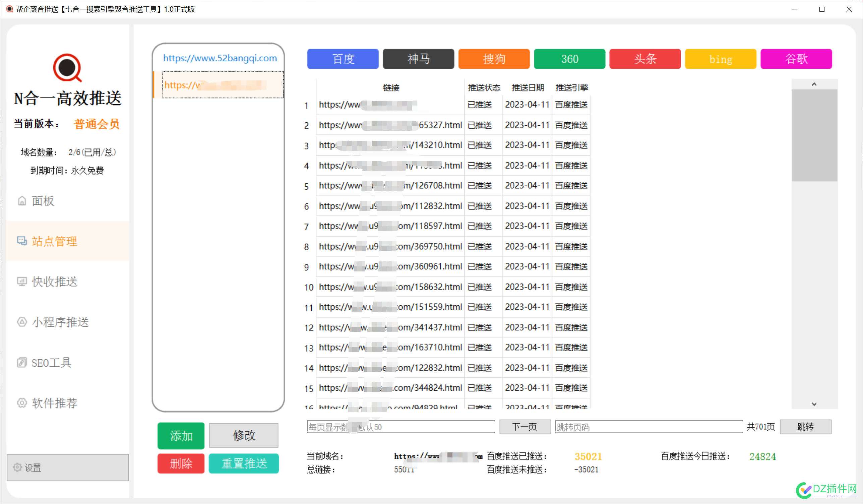This screenshot has width=863, height=504.
Task: Click the table vertical scrollbar thumb
Action: coord(814,135)
